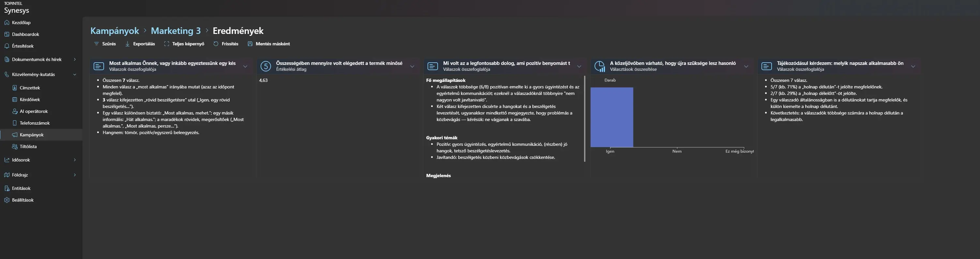980x259 pixels.
Task: Click the Szűrés filter icon
Action: point(96,44)
